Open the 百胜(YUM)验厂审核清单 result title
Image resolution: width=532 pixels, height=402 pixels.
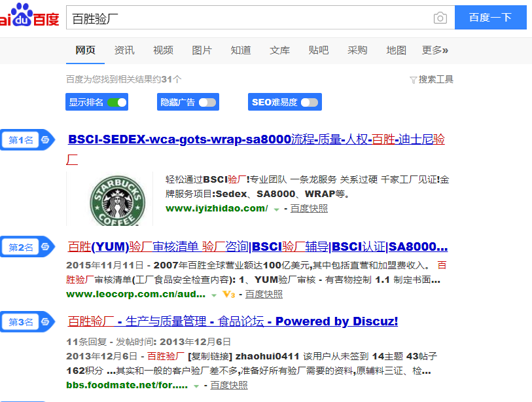258,247
